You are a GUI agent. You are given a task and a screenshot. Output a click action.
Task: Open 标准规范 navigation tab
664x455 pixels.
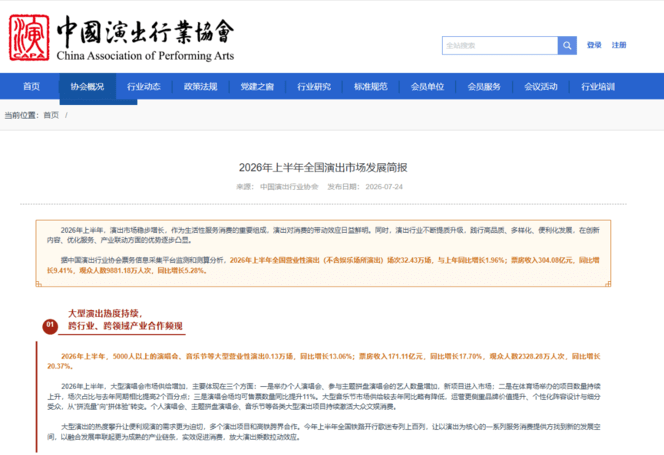(371, 86)
